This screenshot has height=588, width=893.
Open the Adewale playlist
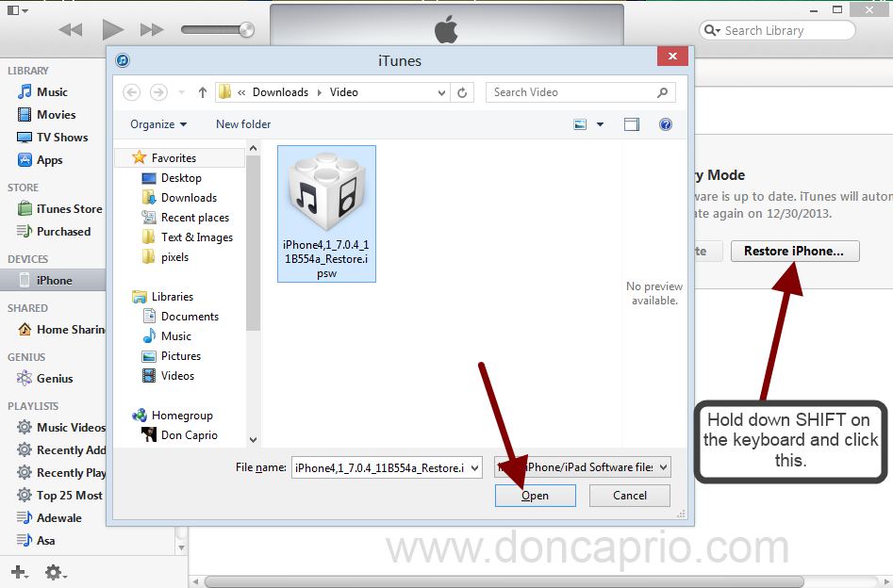58,518
